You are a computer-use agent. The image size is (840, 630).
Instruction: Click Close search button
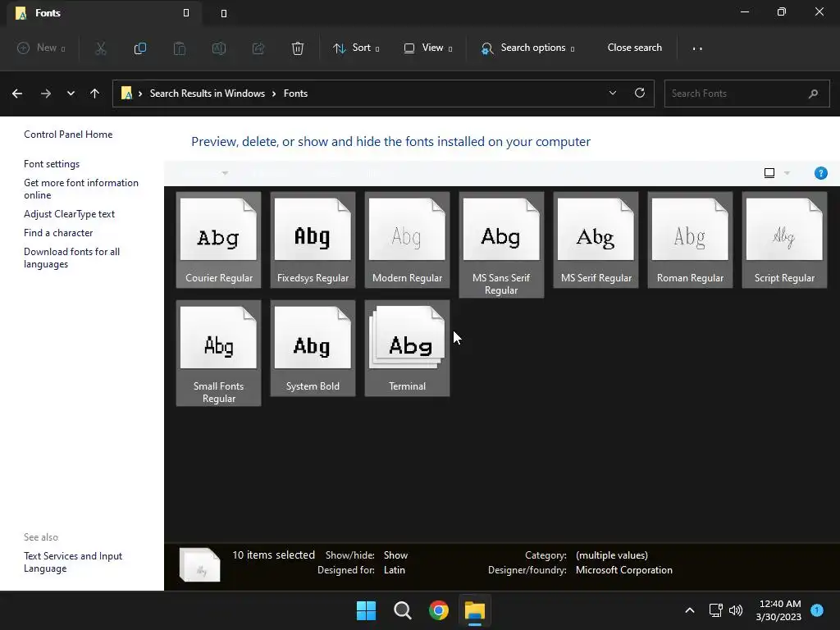(634, 48)
